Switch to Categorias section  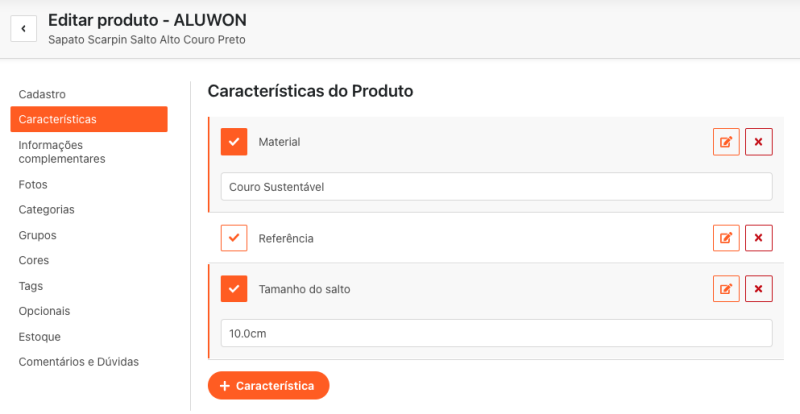(x=46, y=210)
